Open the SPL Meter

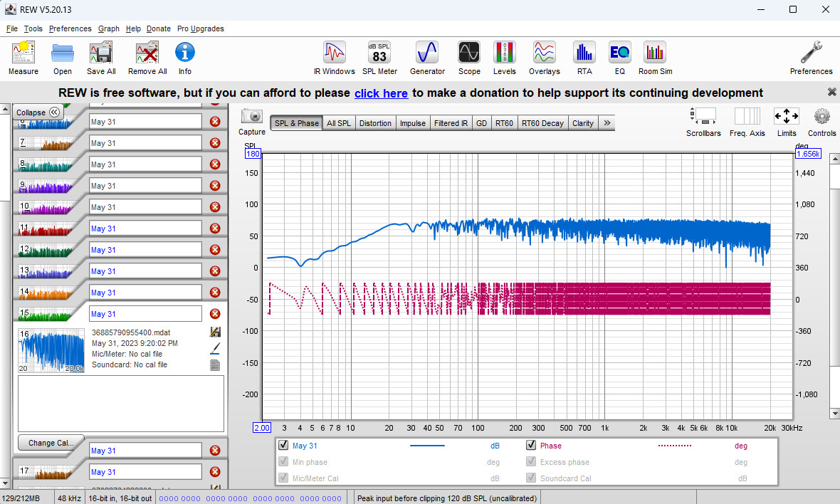point(379,53)
